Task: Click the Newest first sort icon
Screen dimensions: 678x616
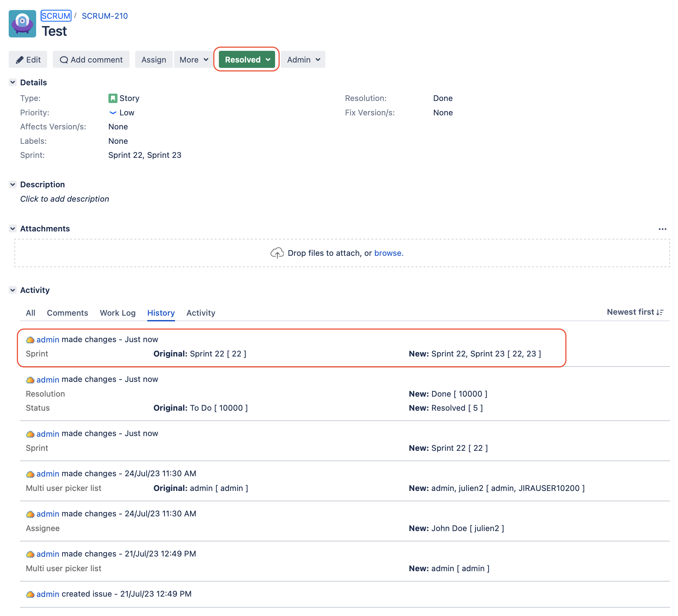Action: [x=660, y=312]
